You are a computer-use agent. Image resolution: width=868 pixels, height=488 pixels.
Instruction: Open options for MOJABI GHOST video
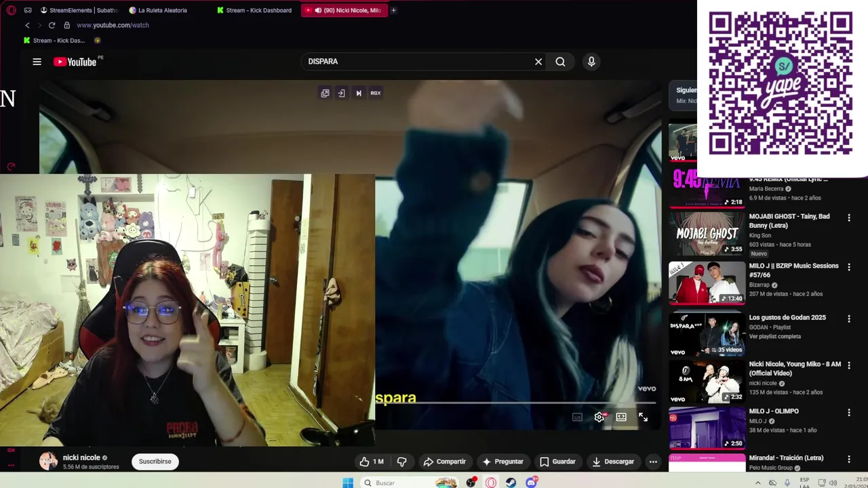point(849,218)
